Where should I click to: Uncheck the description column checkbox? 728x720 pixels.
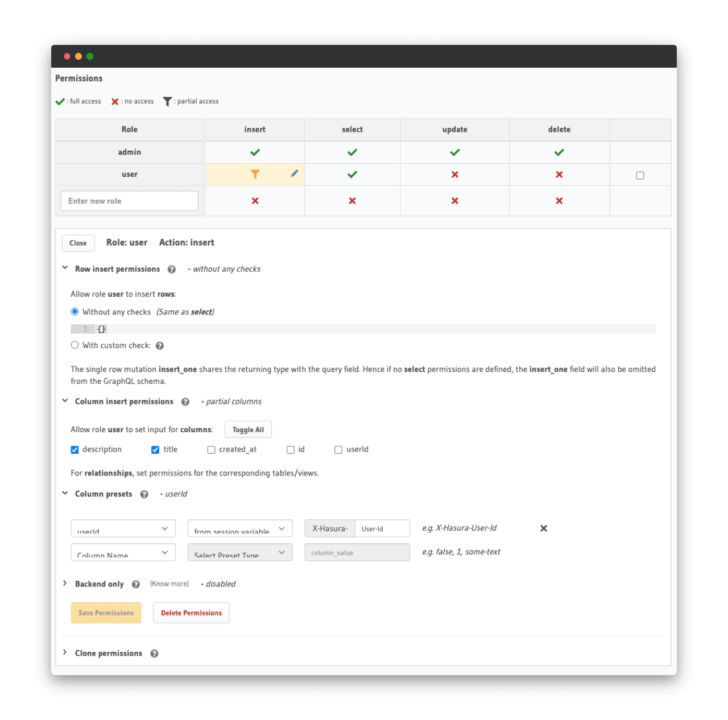[75, 450]
